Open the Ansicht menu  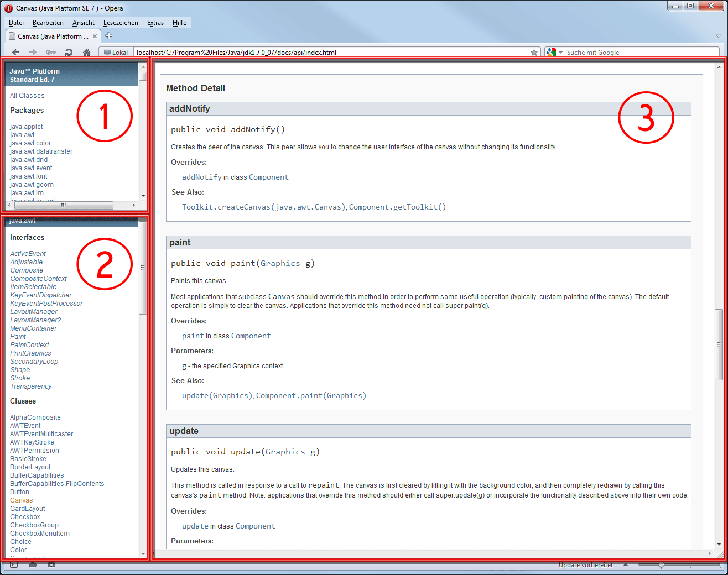(84, 23)
